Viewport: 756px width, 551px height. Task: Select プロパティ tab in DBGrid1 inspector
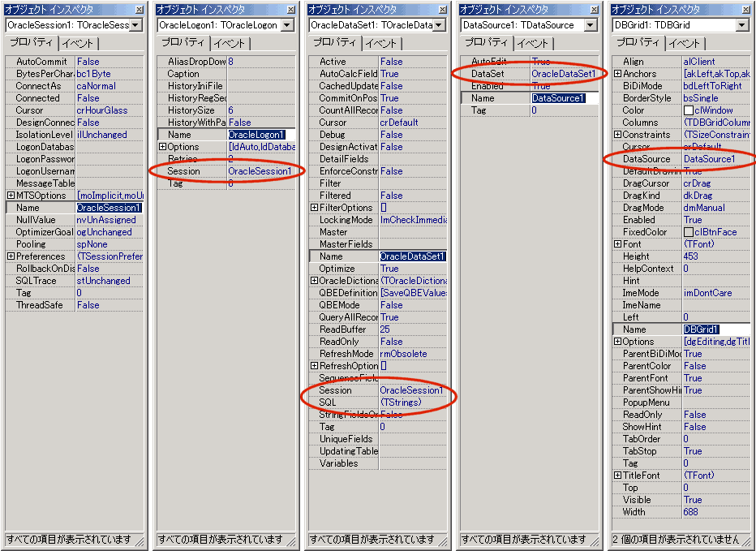638,42
